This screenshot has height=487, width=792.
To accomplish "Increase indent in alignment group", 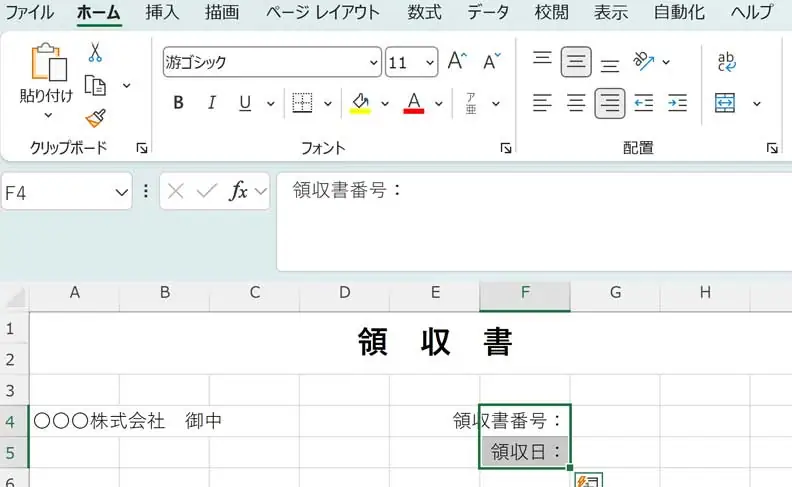I will [677, 103].
